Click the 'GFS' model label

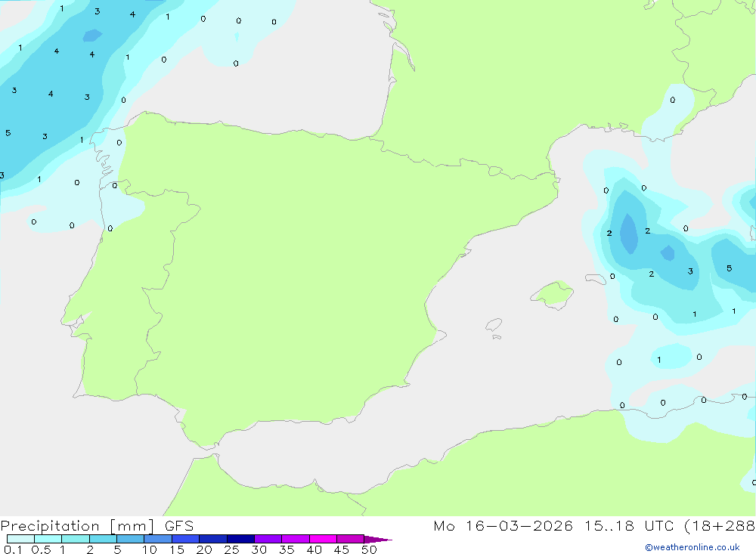click(179, 526)
